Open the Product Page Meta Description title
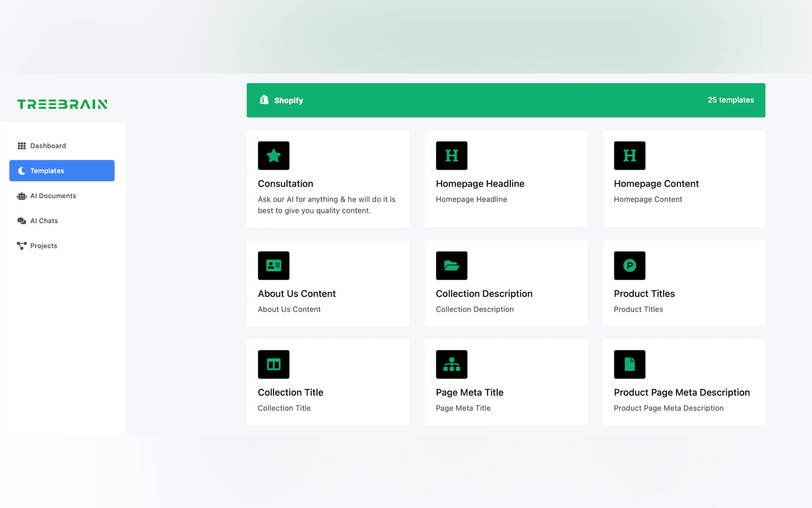This screenshot has width=812, height=508. 682,393
